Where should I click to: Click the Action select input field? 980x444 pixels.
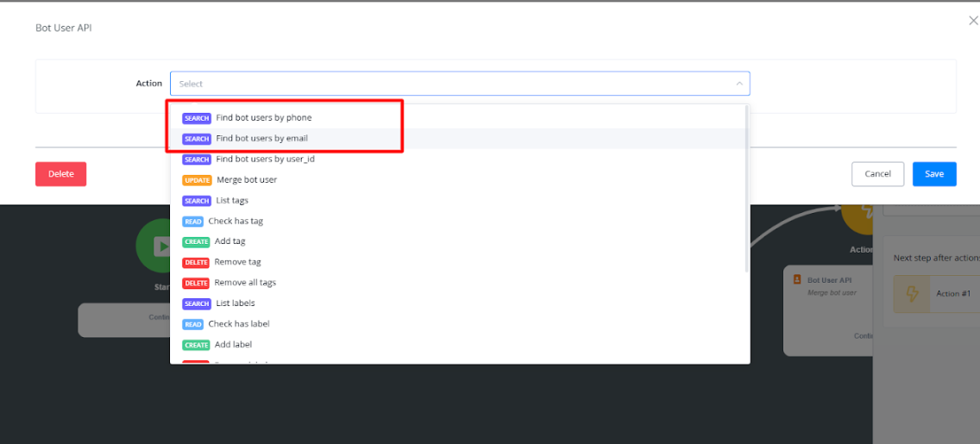click(x=449, y=84)
